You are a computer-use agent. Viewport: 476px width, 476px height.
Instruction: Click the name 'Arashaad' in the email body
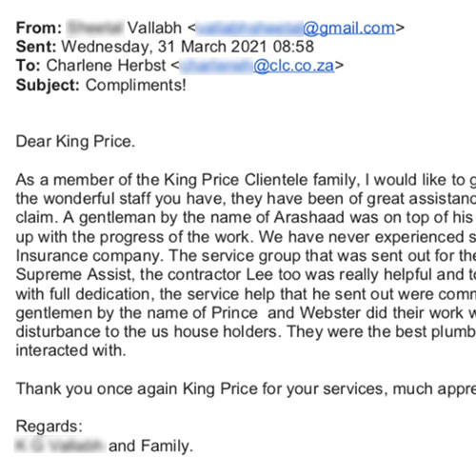click(x=309, y=218)
